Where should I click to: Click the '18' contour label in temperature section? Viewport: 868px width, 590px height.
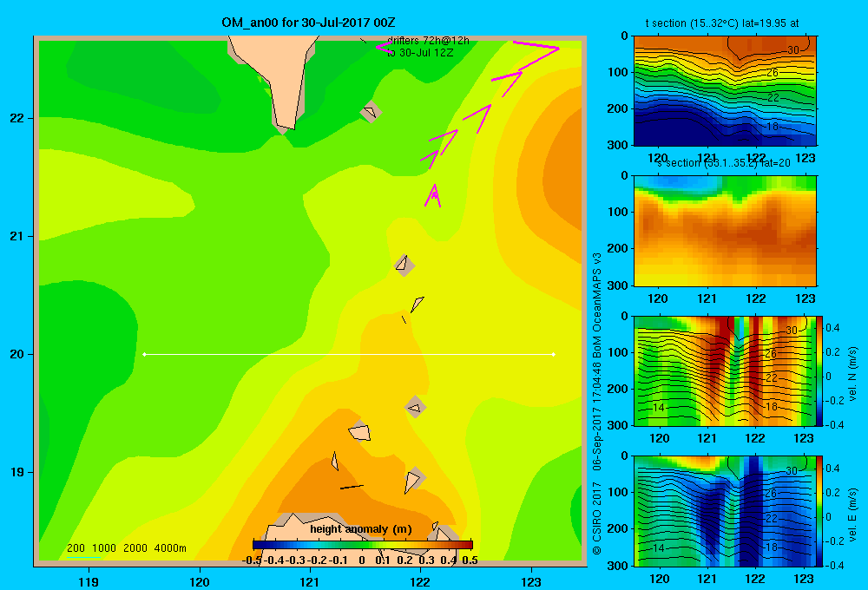click(773, 127)
